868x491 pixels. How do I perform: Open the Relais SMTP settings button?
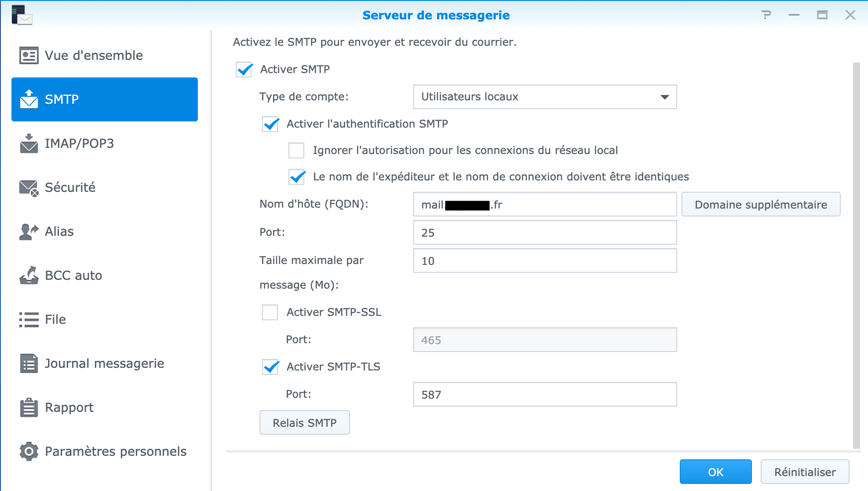304,423
